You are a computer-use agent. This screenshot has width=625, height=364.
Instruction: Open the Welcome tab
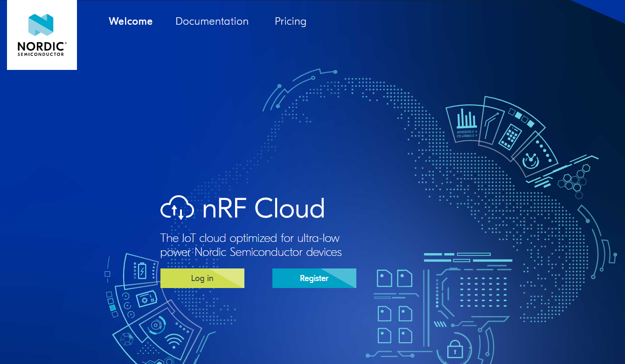point(131,21)
